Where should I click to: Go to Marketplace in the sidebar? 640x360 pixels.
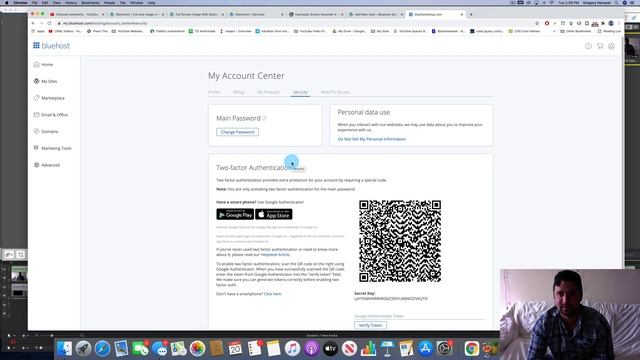[x=49, y=98]
